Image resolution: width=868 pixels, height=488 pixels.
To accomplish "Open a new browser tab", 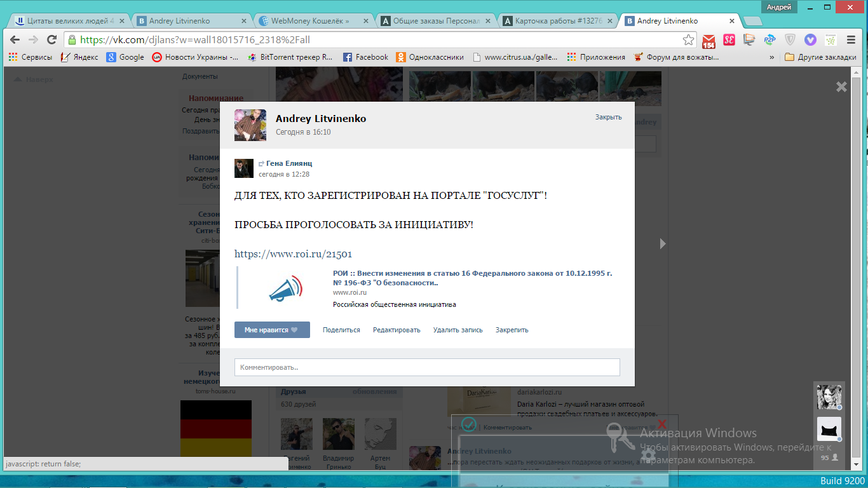I will pos(752,21).
